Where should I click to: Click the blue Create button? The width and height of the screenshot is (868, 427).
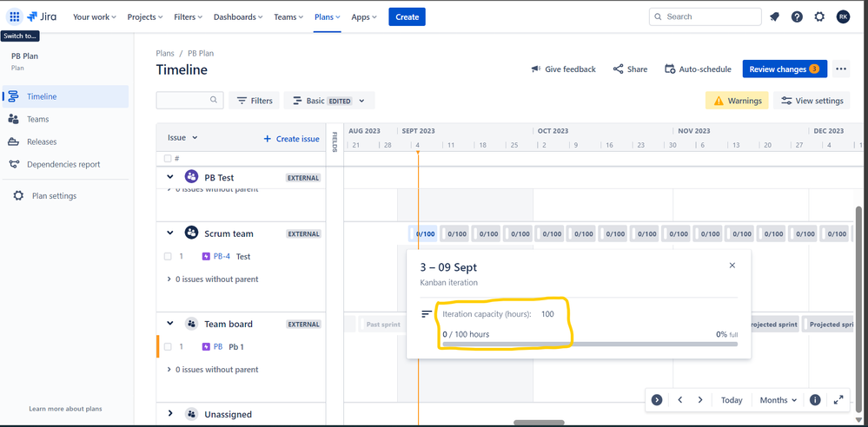pyautogui.click(x=407, y=16)
